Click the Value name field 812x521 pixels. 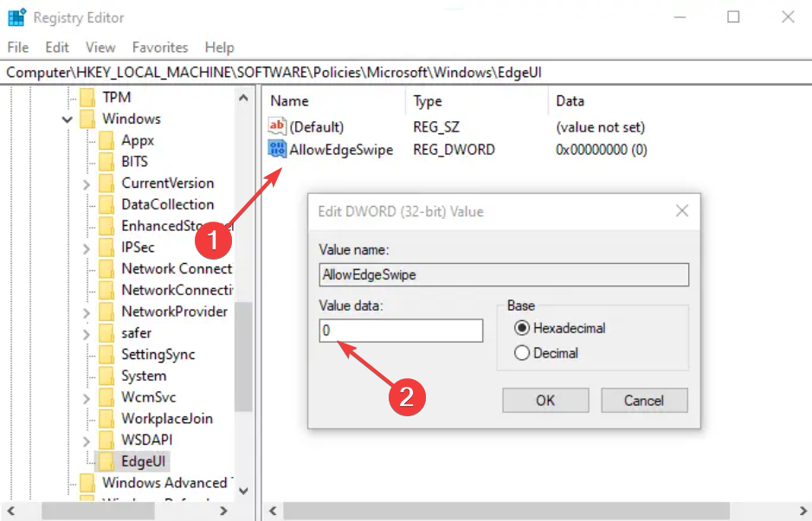point(504,274)
